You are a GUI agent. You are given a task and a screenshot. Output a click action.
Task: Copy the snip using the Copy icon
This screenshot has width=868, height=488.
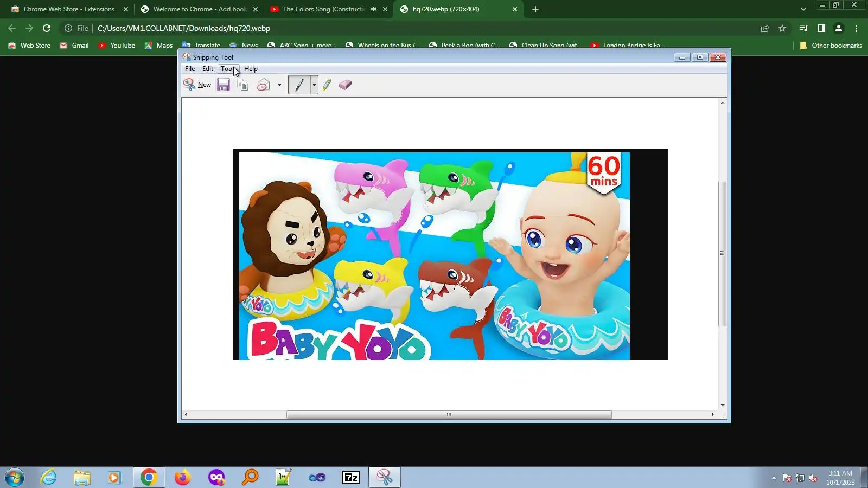click(242, 85)
